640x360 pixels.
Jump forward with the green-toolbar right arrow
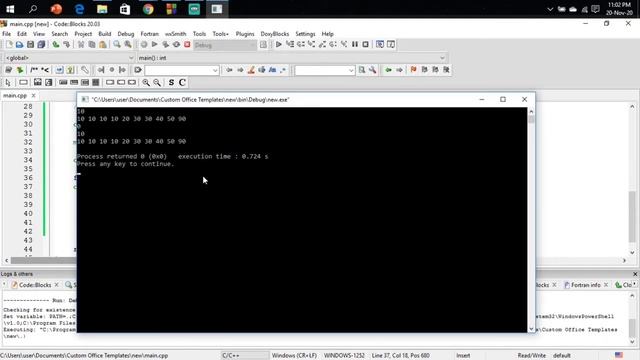(399, 70)
